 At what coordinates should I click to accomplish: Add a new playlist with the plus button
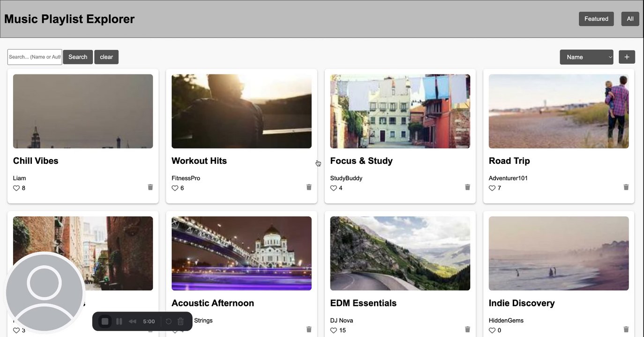[627, 57]
